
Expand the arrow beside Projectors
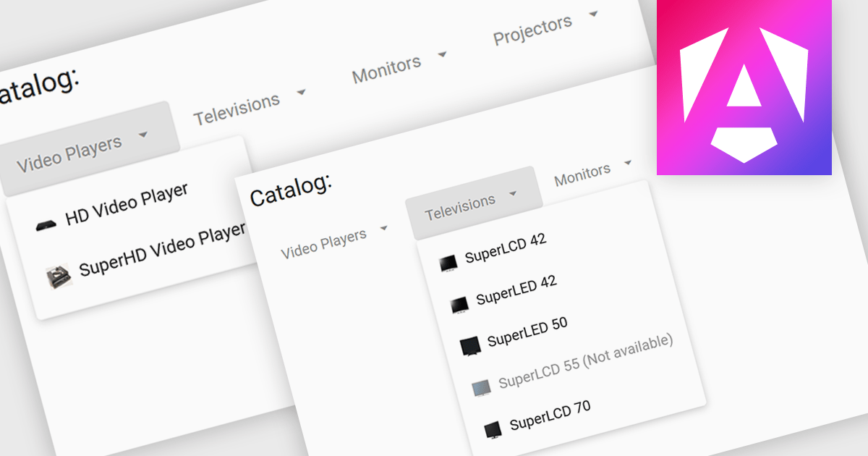coord(594,14)
